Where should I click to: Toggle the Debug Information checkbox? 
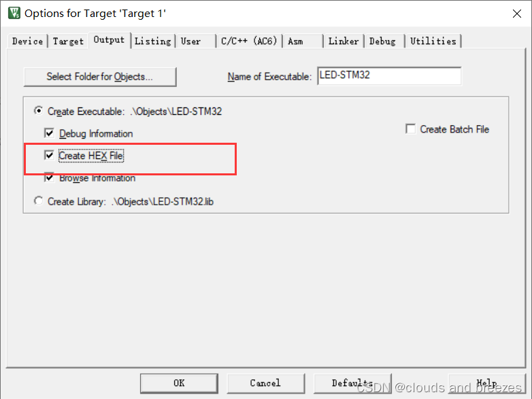49,133
